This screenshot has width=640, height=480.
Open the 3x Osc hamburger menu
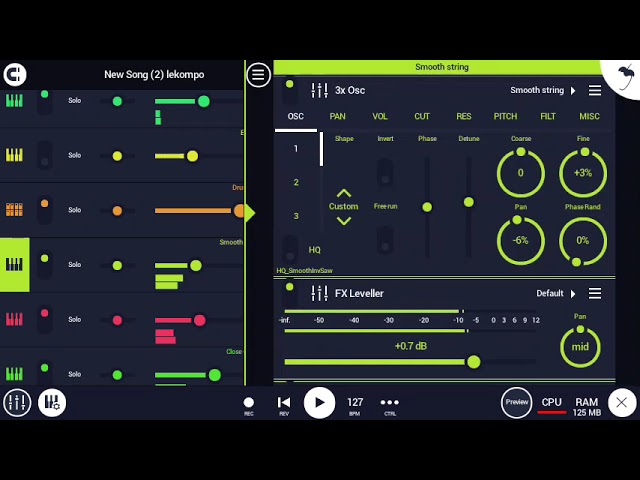[595, 90]
